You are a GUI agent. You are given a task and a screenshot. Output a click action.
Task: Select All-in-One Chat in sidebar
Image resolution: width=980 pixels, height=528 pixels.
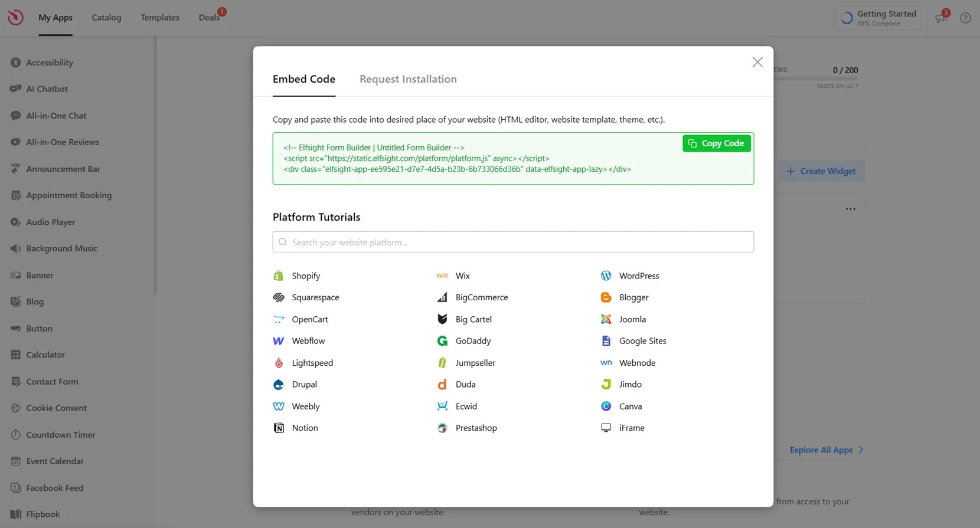(x=56, y=116)
